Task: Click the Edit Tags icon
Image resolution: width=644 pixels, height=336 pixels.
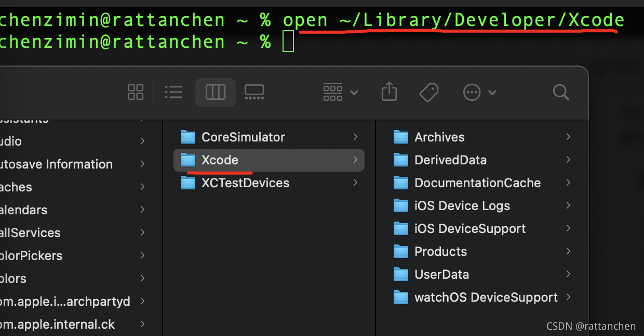Action: [x=429, y=93]
